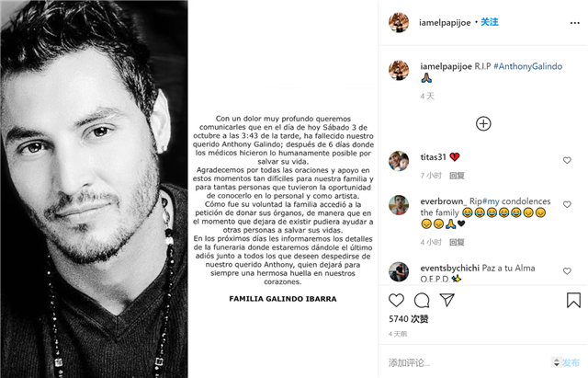Reply to the titas31 comment

pyautogui.click(x=457, y=176)
